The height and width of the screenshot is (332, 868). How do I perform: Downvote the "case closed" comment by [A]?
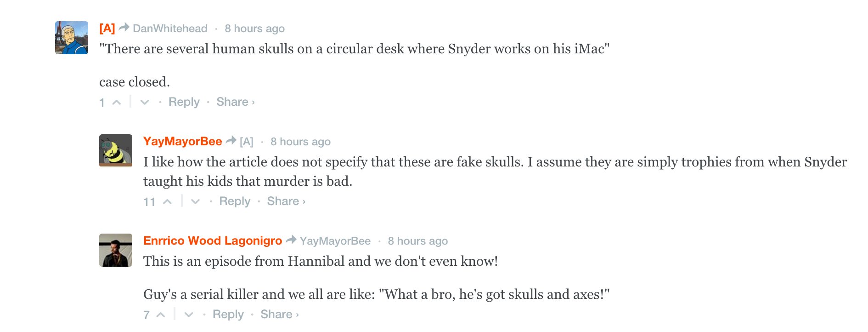coord(145,102)
